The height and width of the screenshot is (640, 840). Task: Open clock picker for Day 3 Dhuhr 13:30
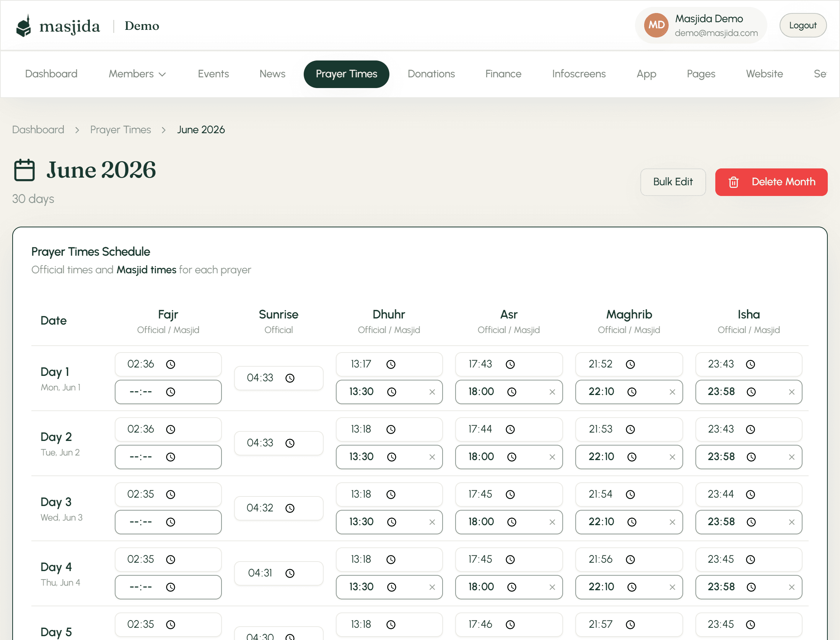coord(392,522)
